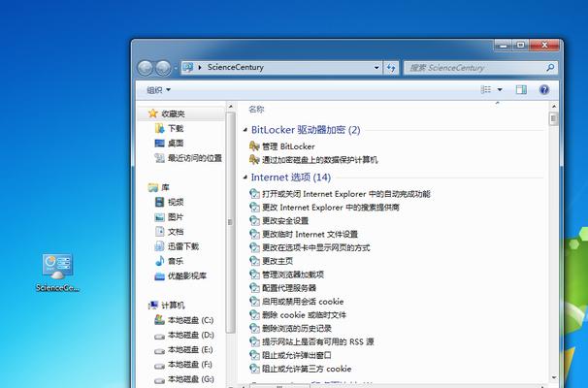This screenshot has width=588, height=388.
Task: Click the navigation pane scrollbar thumb
Action: pyautogui.click(x=231, y=222)
